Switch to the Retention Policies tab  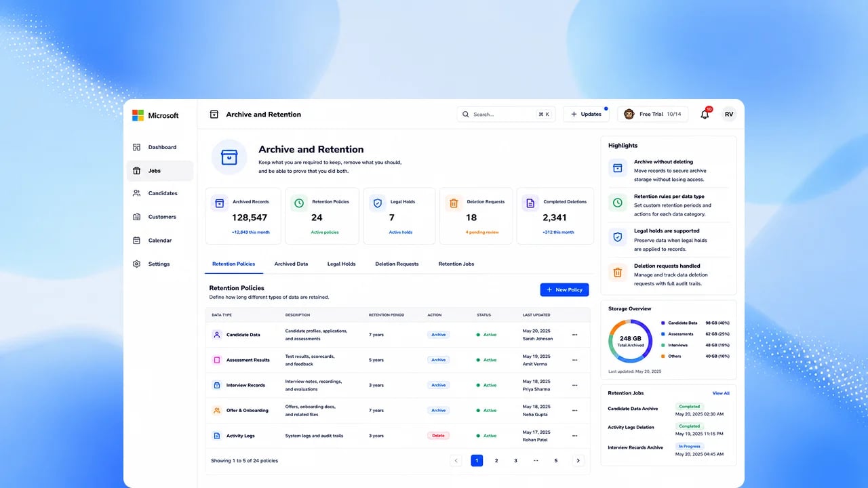[234, 264]
